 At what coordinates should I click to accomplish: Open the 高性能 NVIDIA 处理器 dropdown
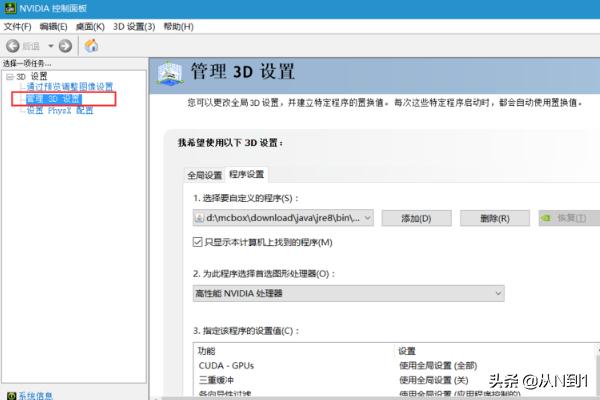click(x=349, y=293)
